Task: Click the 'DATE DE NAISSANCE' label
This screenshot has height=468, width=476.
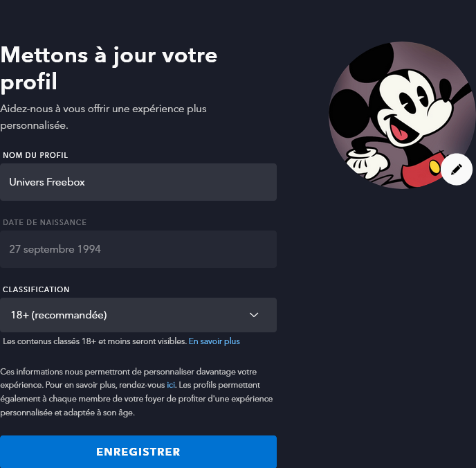Action: (x=44, y=222)
